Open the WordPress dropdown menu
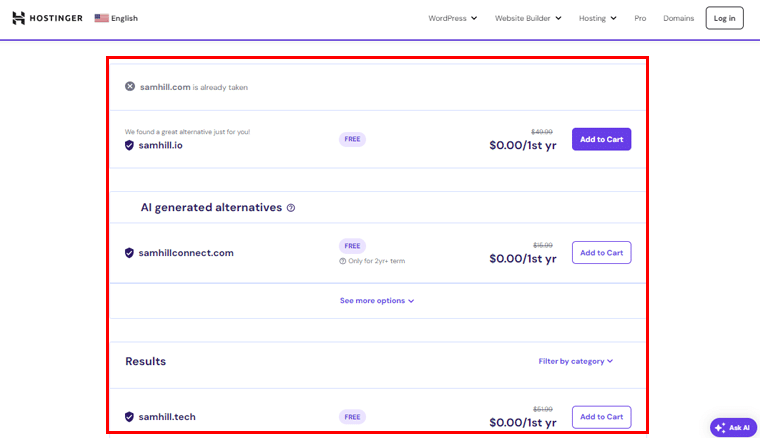This screenshot has height=438, width=760. click(x=452, y=18)
